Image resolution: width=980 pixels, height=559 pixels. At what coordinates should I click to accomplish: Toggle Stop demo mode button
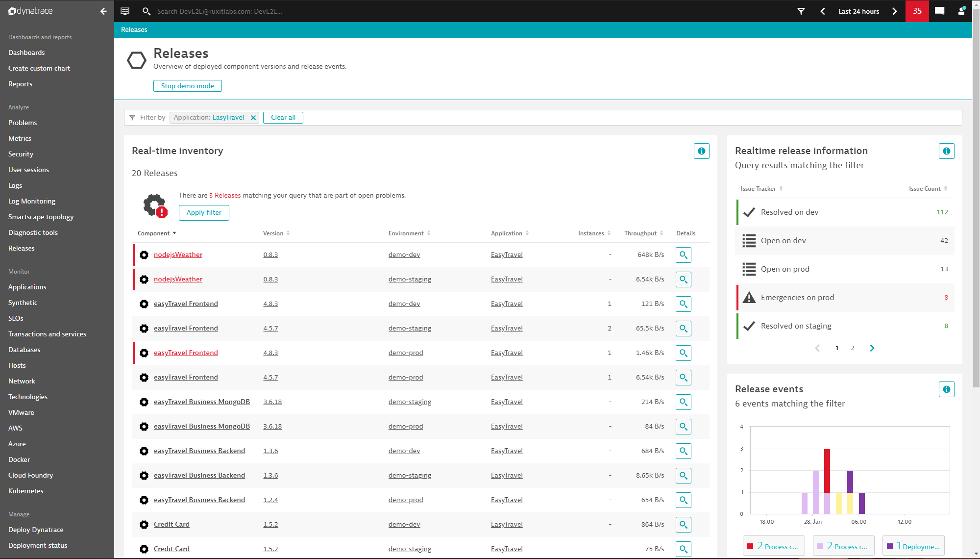click(x=187, y=85)
